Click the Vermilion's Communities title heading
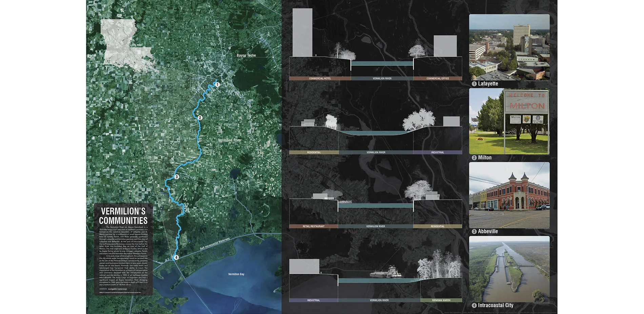Viewport: 644px width, 314px height. pyautogui.click(x=123, y=216)
